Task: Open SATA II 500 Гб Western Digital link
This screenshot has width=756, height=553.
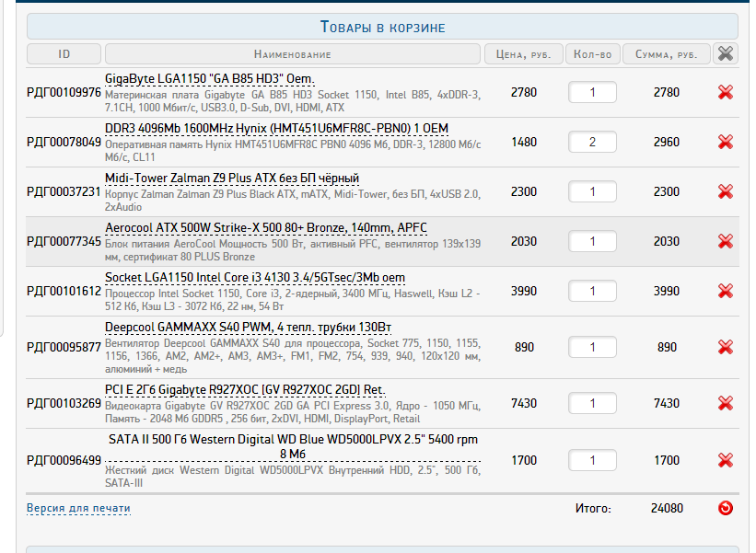Action: [293, 446]
